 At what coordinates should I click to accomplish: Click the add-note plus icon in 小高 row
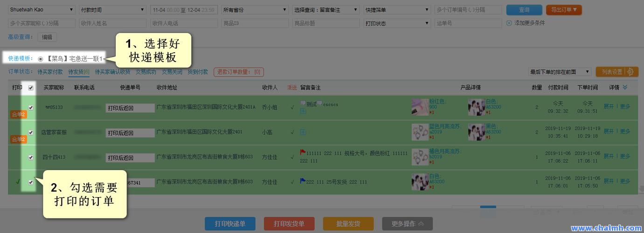(303, 132)
